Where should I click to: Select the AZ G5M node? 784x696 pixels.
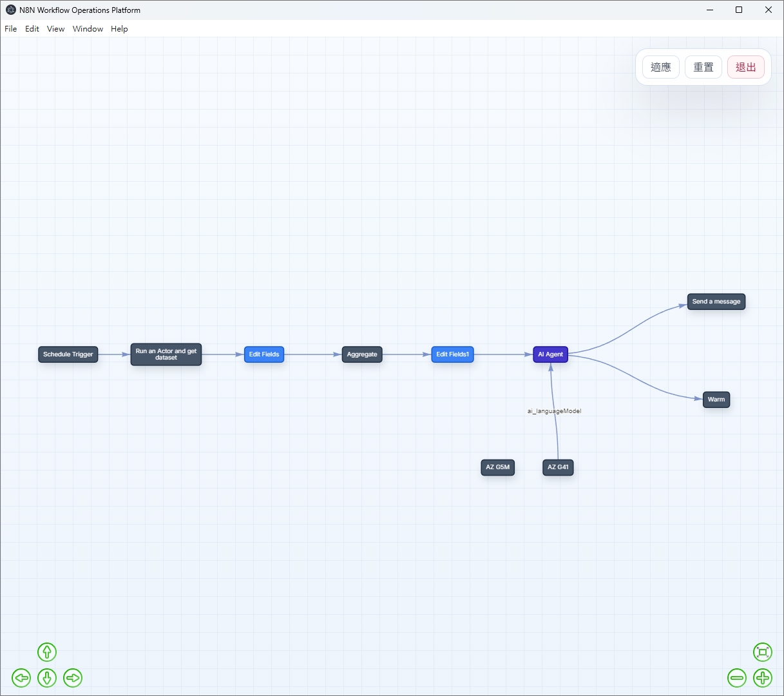point(498,467)
